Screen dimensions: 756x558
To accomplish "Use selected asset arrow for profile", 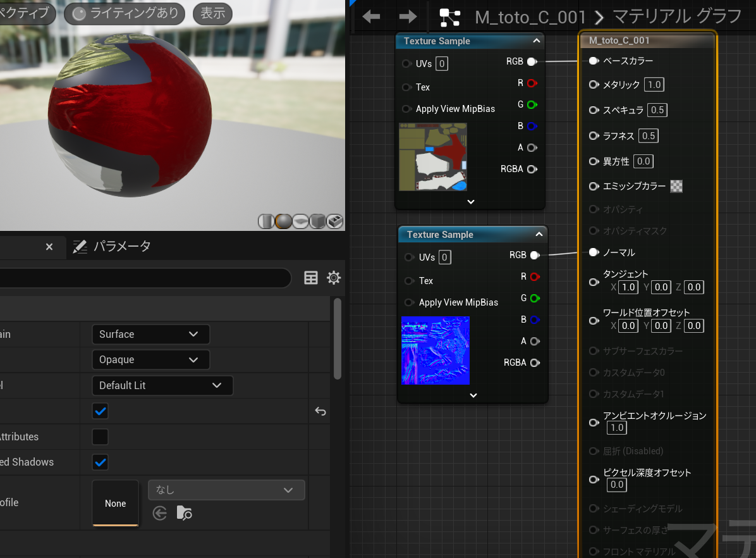I will [x=159, y=513].
